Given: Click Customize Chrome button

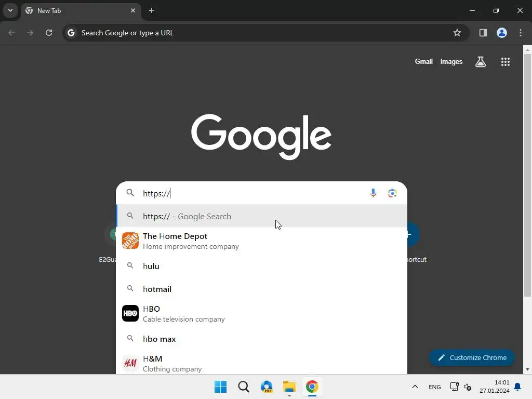Looking at the screenshot, I should 472,357.
